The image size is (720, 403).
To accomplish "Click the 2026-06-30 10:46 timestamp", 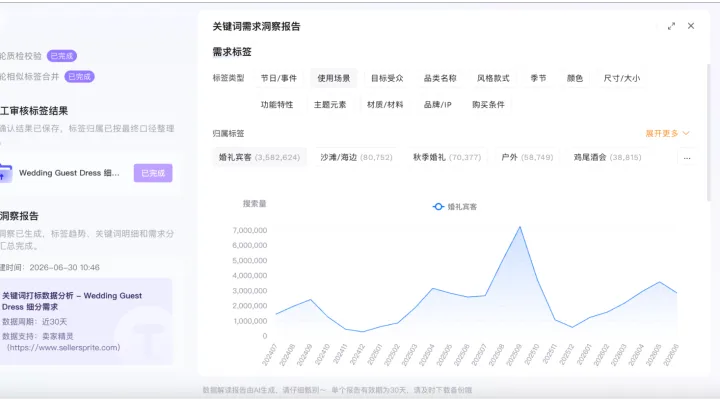I will pos(64,268).
